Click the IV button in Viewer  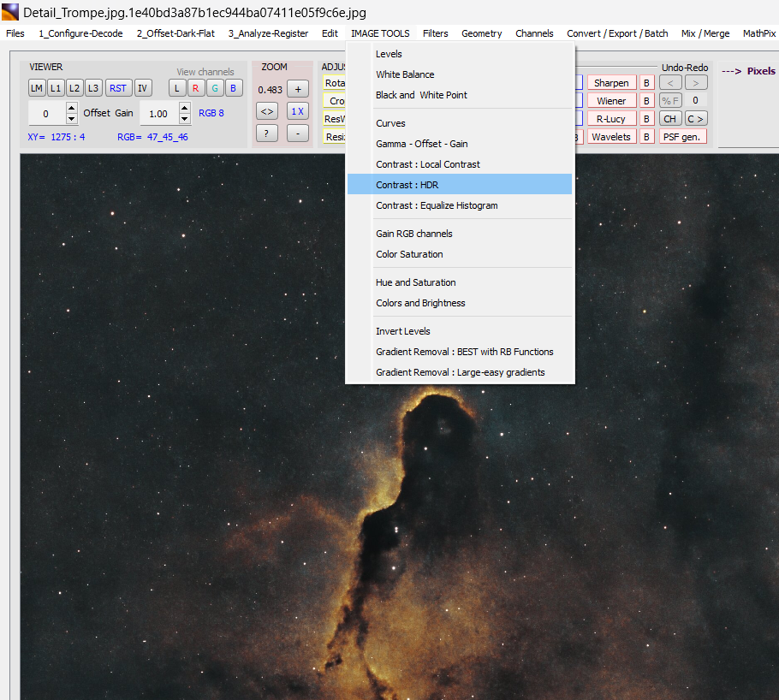point(143,88)
